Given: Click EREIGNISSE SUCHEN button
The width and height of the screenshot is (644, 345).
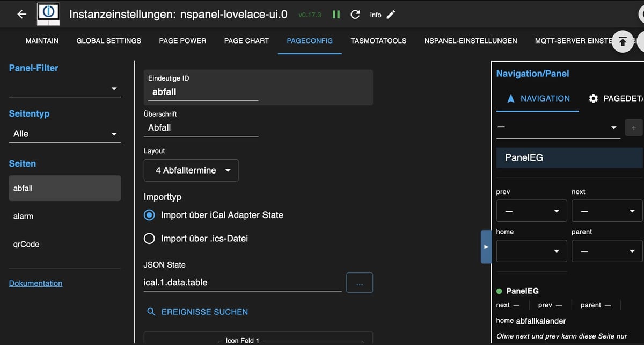Looking at the screenshot, I should click(197, 312).
